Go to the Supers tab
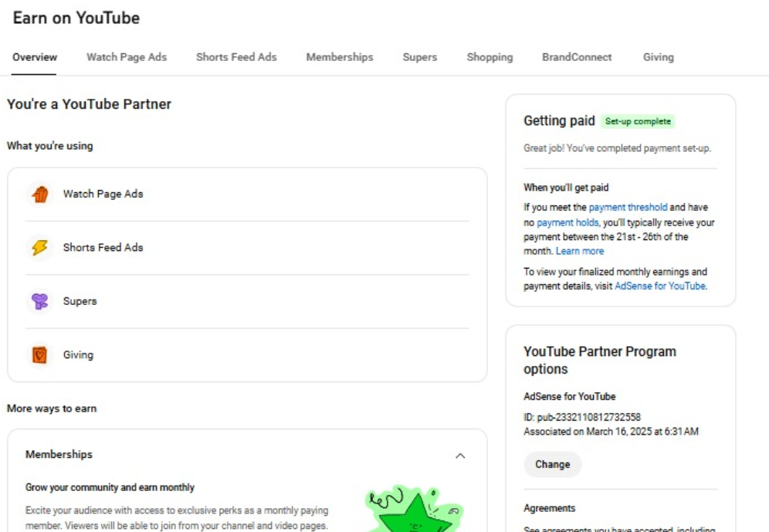This screenshot has width=769, height=532. 420,57
